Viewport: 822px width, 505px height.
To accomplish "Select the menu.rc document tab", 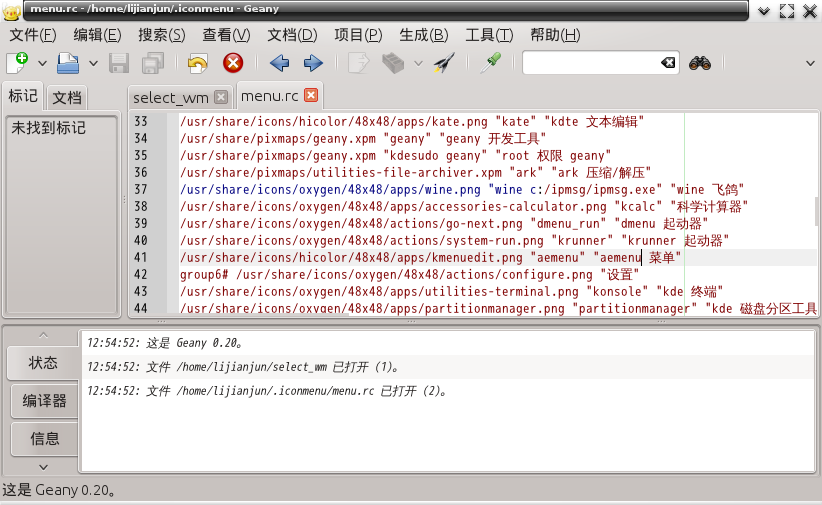I will click(x=269, y=95).
